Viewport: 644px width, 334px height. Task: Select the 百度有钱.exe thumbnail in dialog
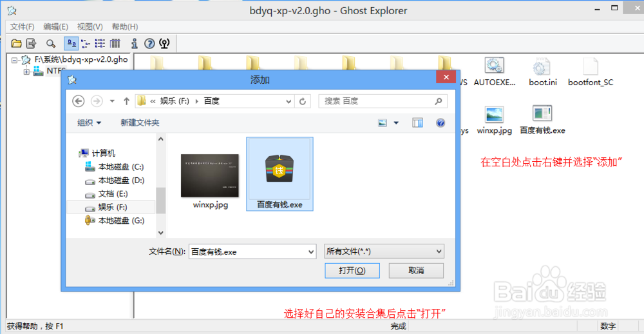(x=279, y=174)
